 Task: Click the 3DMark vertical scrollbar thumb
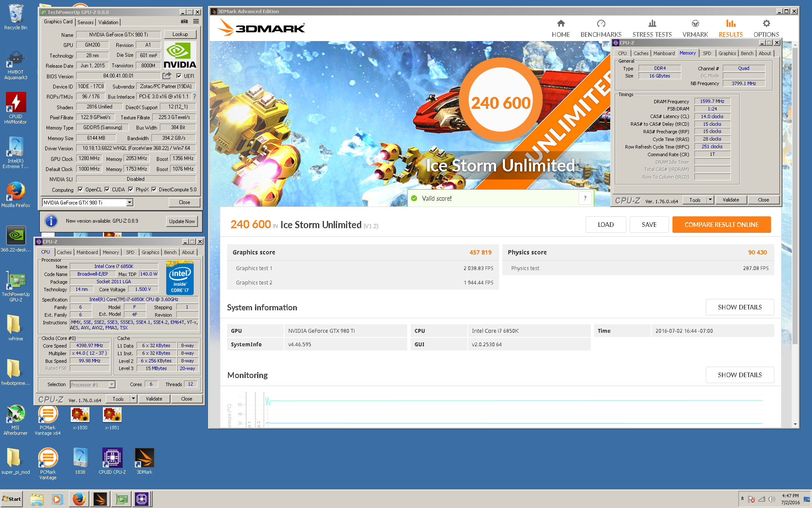tap(795, 195)
